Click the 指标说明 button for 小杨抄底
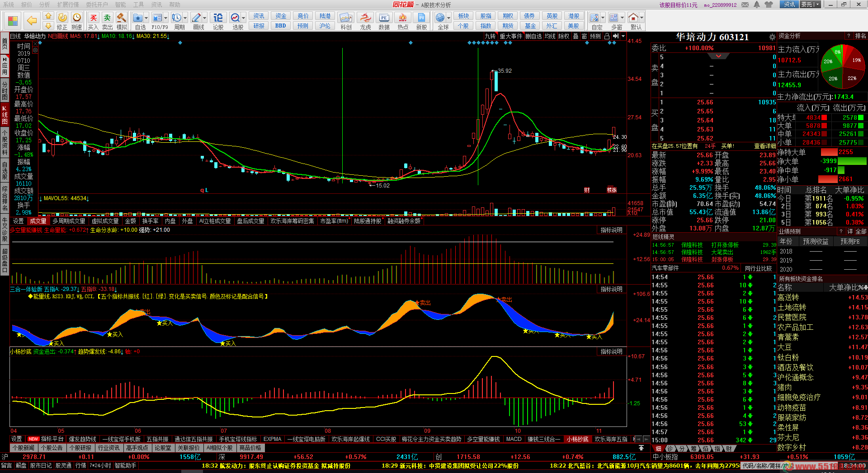This screenshot has height=473, width=868. coord(611,351)
